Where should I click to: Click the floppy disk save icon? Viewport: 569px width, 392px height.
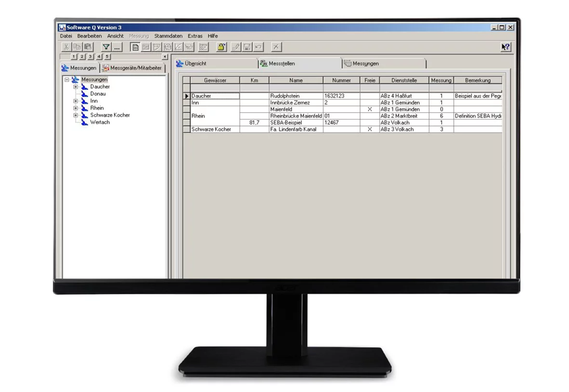point(247,47)
